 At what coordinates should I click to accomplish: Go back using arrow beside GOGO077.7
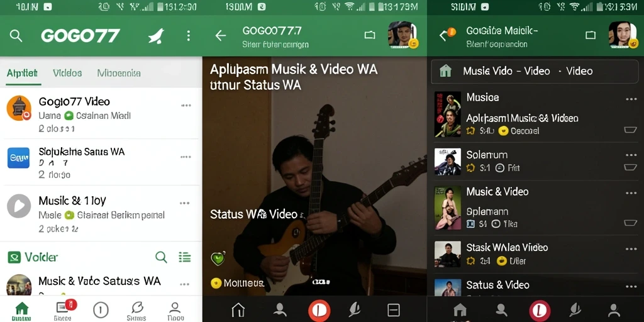(221, 36)
